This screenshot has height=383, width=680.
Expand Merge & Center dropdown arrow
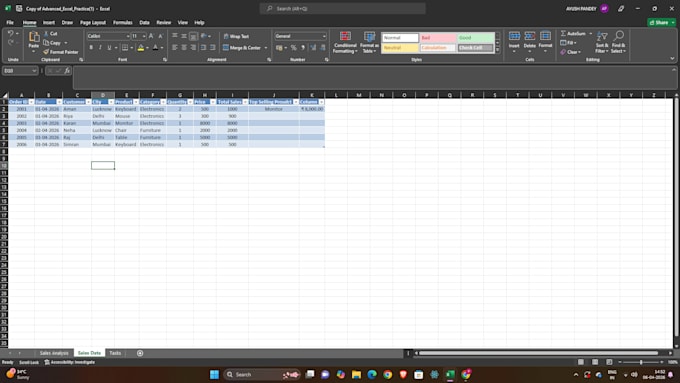tap(266, 48)
